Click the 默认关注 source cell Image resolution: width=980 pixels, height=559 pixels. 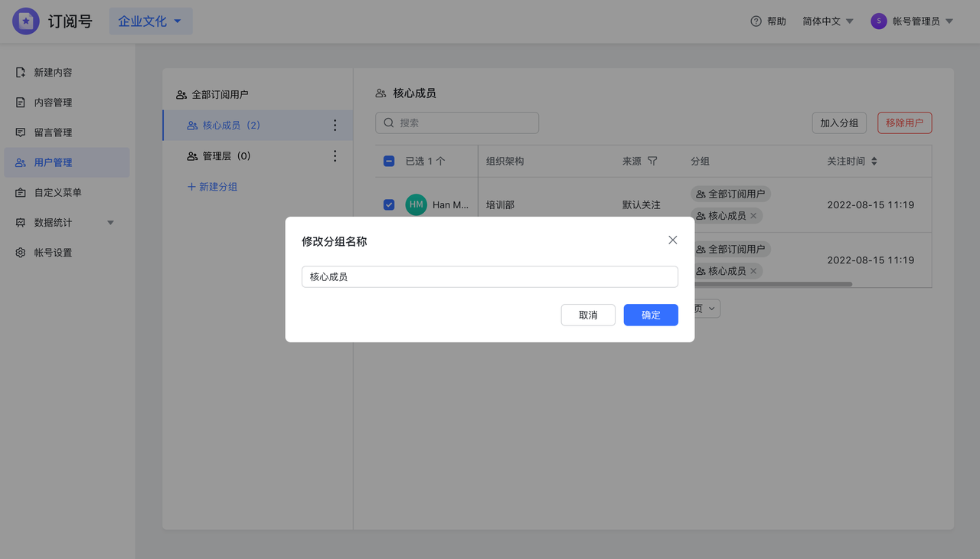642,205
